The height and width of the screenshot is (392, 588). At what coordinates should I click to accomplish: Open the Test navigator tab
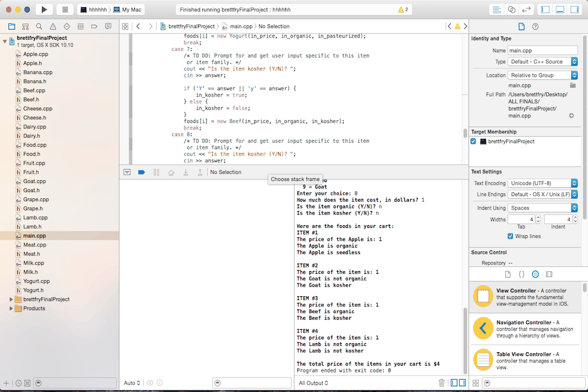(67, 26)
